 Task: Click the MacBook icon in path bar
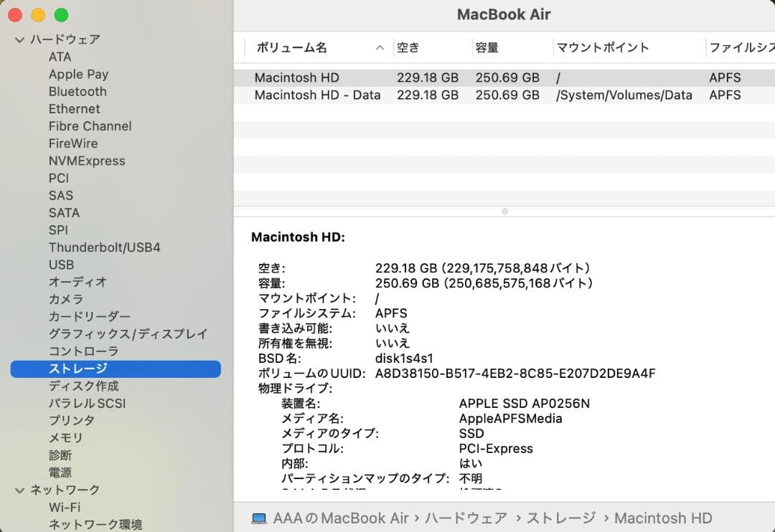tap(258, 518)
